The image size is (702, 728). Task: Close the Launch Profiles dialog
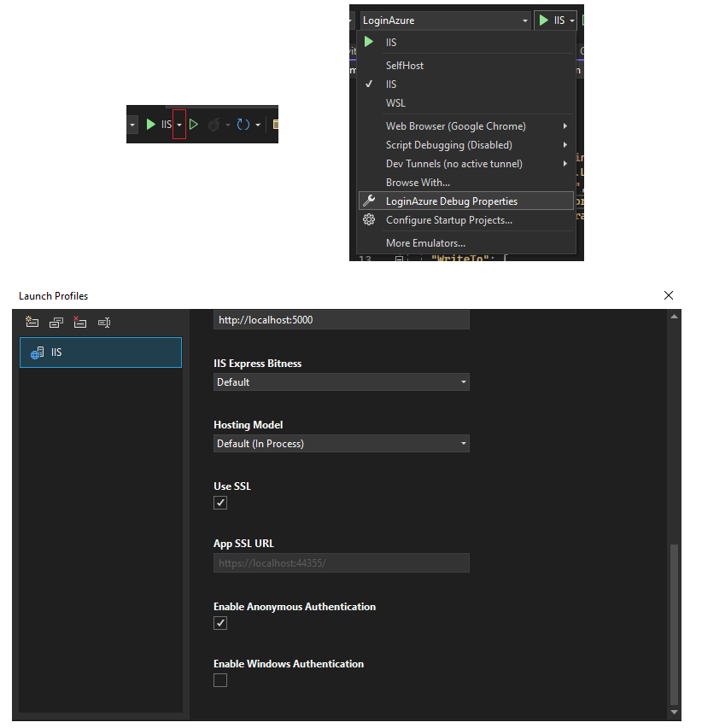click(x=669, y=296)
